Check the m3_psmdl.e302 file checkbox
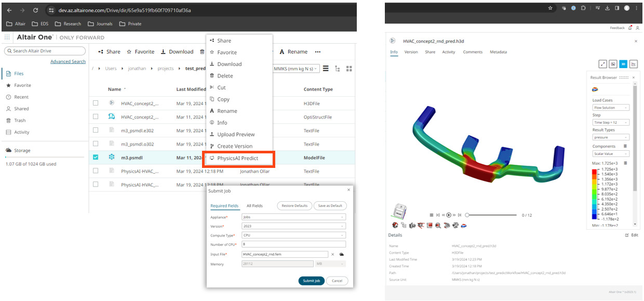 tap(96, 130)
